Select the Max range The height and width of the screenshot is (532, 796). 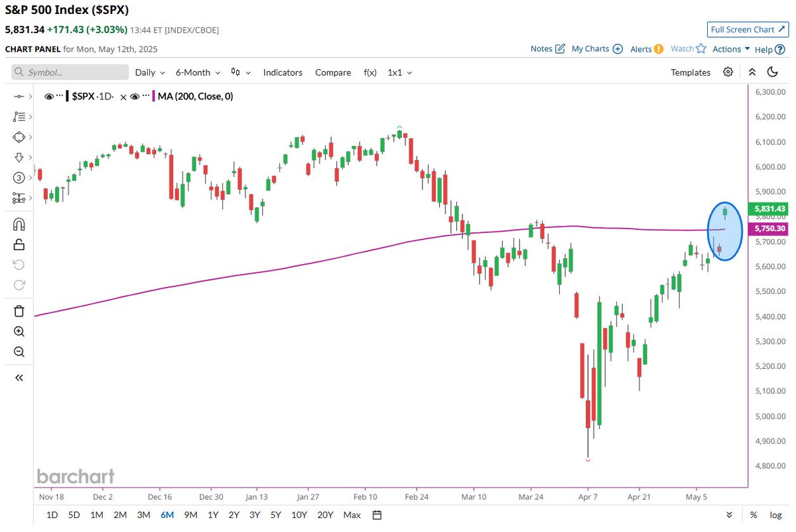point(352,515)
